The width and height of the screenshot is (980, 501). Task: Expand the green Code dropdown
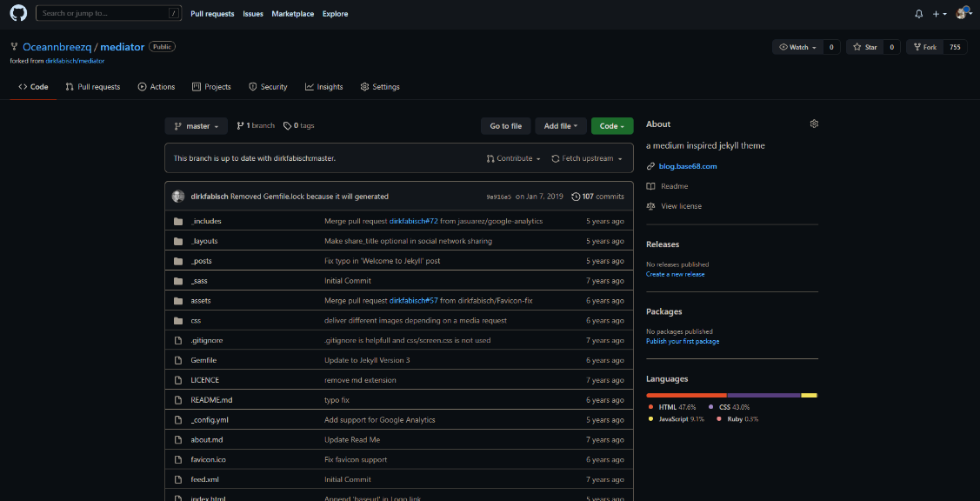612,126
